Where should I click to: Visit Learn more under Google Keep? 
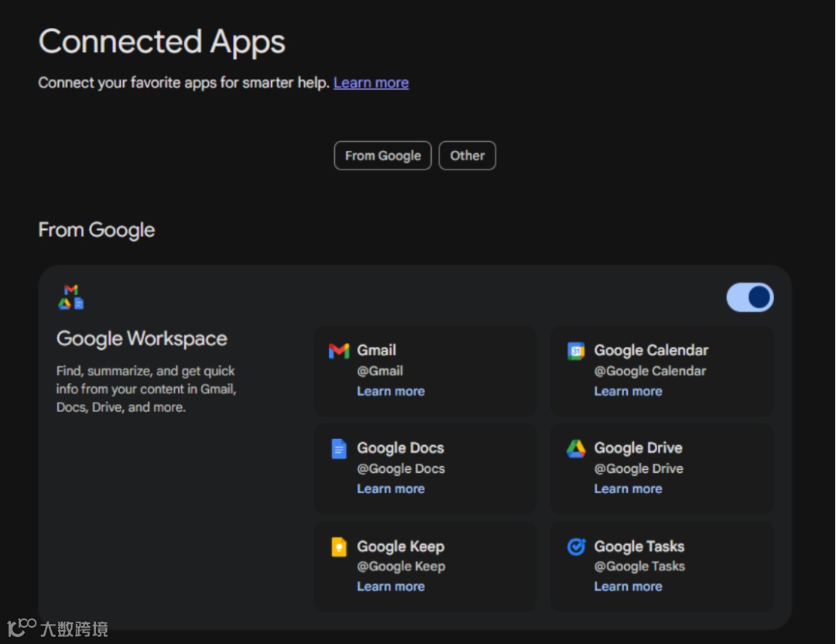(390, 587)
